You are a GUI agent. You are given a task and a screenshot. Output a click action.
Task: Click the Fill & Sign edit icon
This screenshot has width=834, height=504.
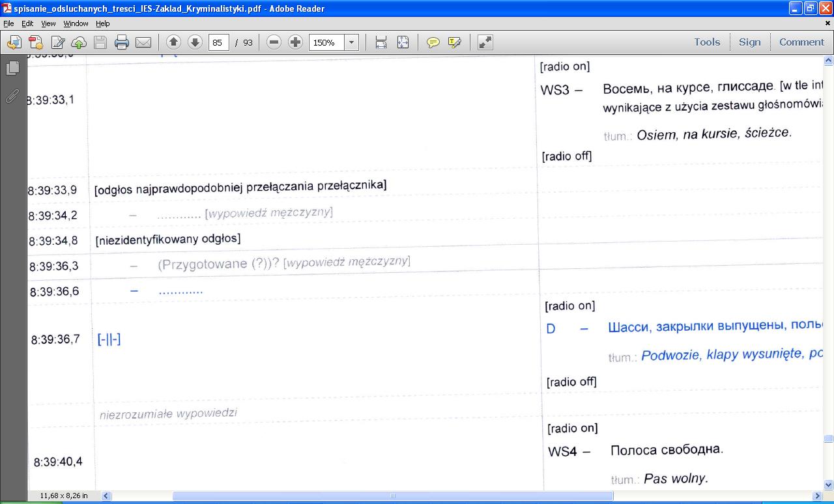(x=57, y=42)
